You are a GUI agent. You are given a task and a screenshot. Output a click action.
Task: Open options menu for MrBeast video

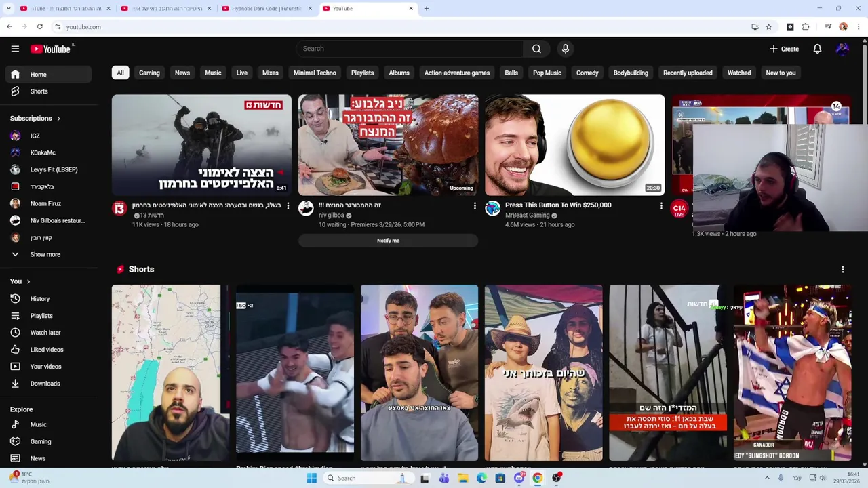pos(661,205)
